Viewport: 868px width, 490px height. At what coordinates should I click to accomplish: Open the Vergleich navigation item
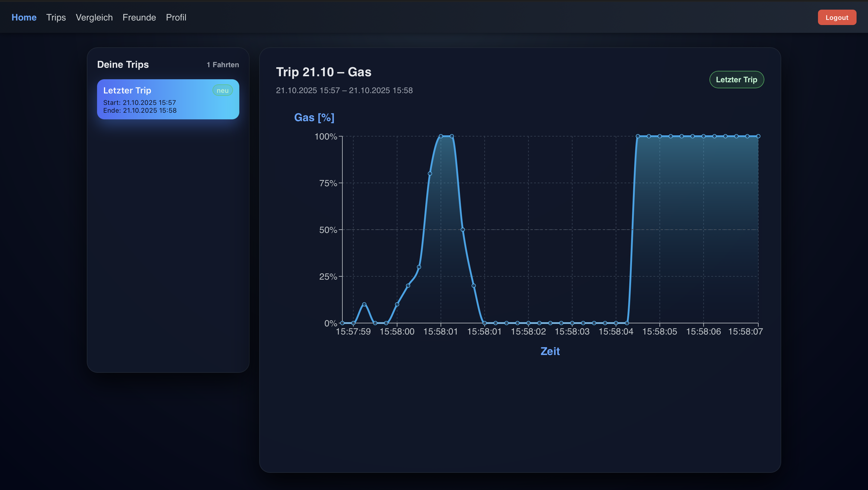94,17
